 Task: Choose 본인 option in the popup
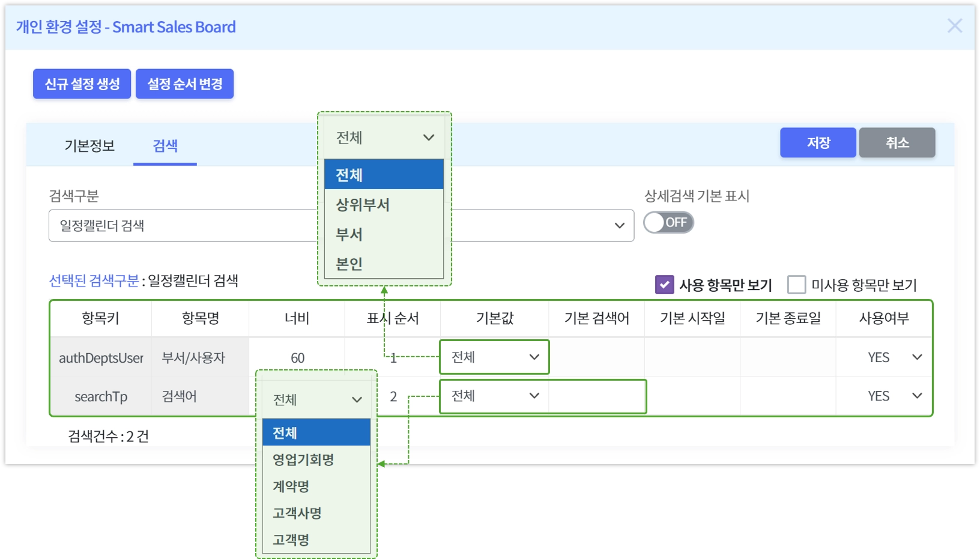coord(384,264)
